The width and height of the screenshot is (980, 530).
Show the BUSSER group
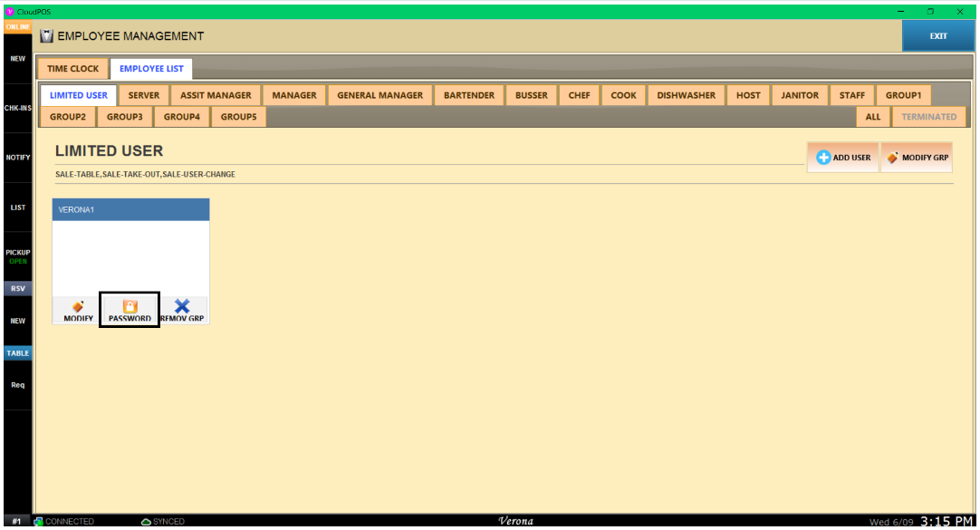tap(532, 95)
